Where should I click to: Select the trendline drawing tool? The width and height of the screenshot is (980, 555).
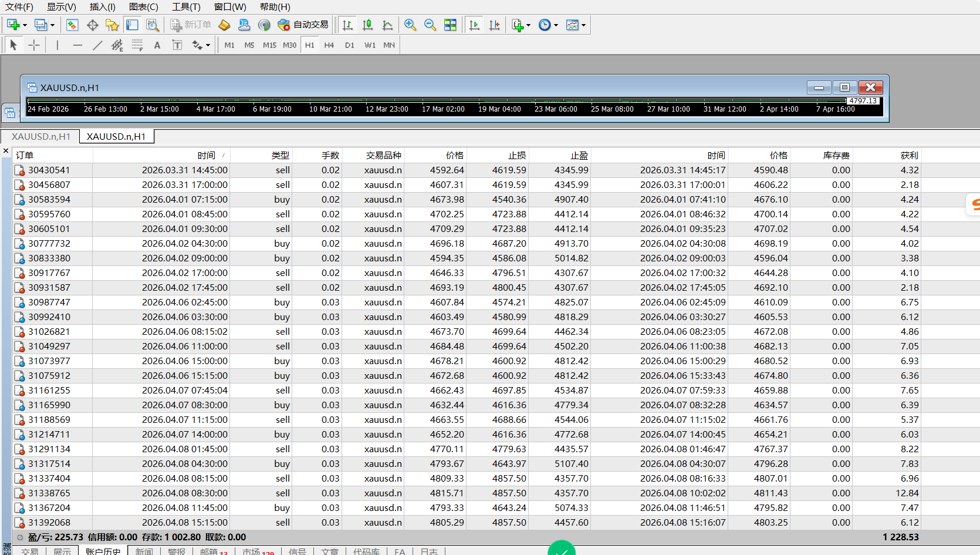(97, 45)
